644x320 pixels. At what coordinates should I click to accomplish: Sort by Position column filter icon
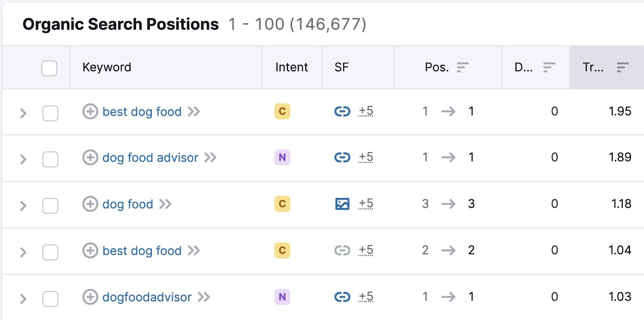[x=462, y=67]
